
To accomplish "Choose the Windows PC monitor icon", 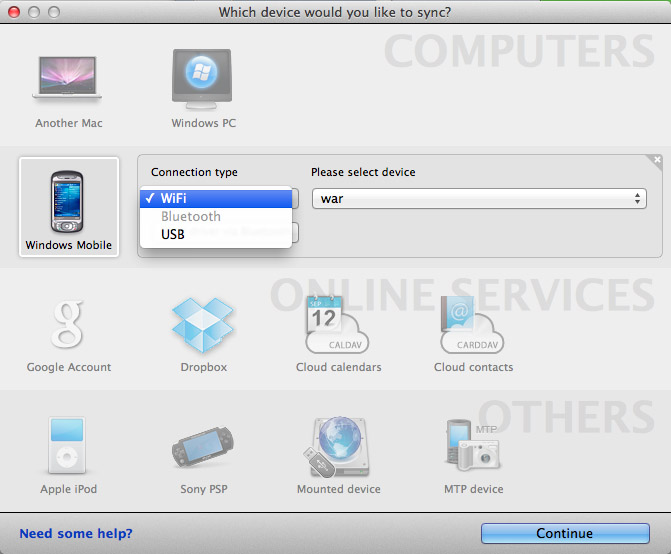I will [202, 80].
